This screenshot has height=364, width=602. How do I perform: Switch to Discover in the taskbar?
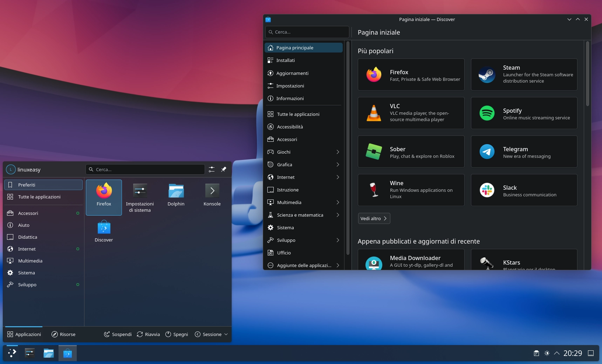pyautogui.click(x=67, y=353)
